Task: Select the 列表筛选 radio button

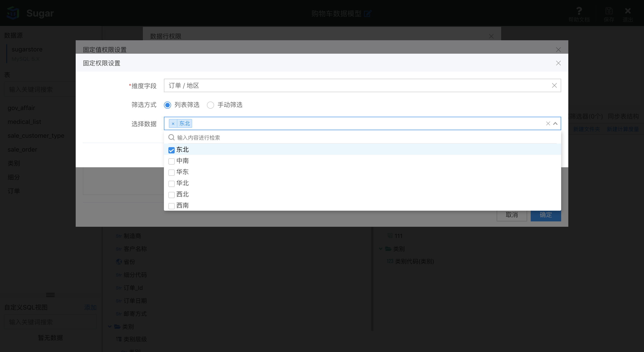Action: point(167,105)
